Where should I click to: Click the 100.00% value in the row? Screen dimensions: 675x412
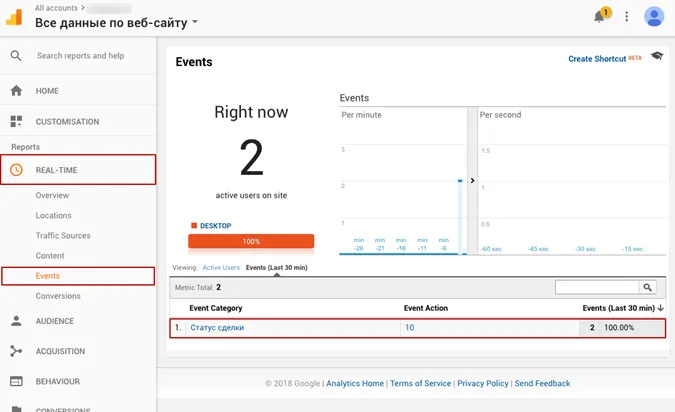[619, 328]
